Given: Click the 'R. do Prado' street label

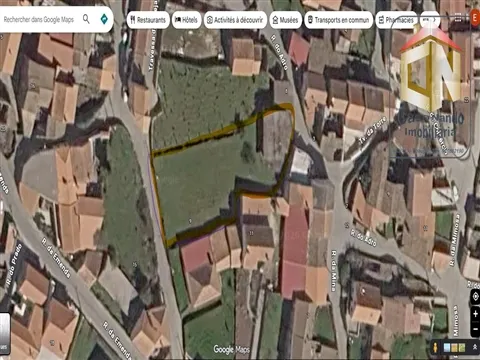Looking at the screenshot, I should tap(14, 265).
